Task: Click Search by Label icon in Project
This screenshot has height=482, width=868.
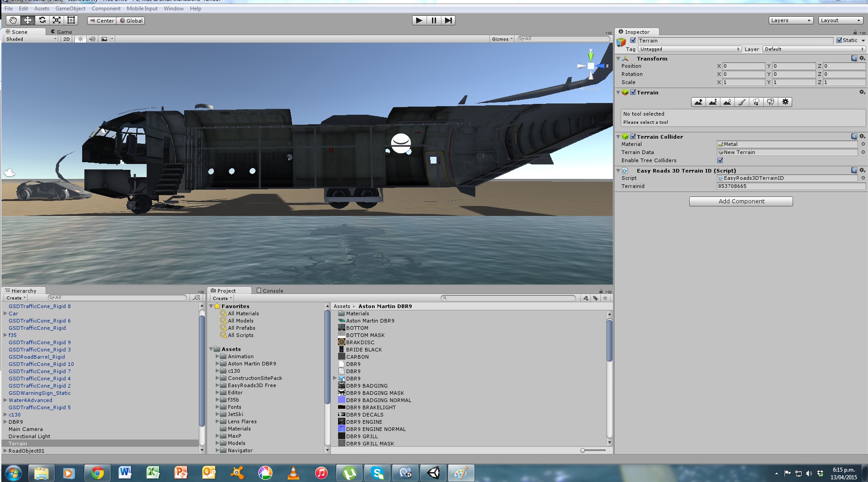Action: tap(596, 298)
